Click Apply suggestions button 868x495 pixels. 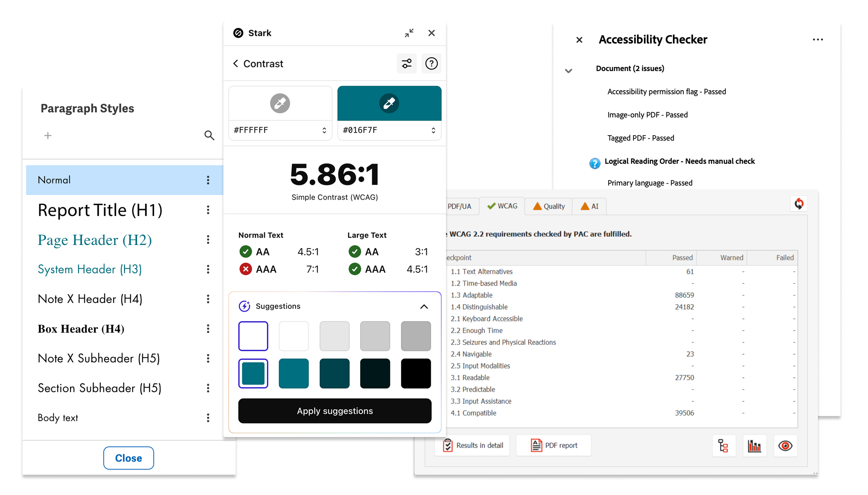pos(335,411)
